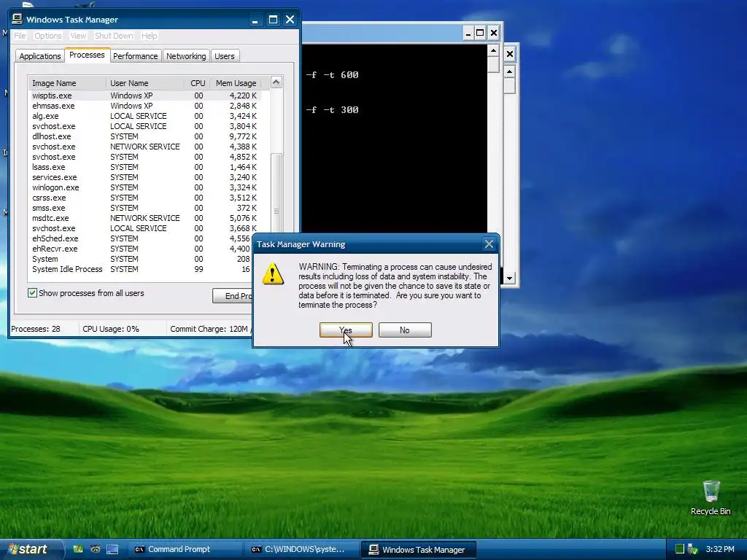This screenshot has height=560, width=747.
Task: Click the 3:32 PM system clock
Action: [720, 549]
